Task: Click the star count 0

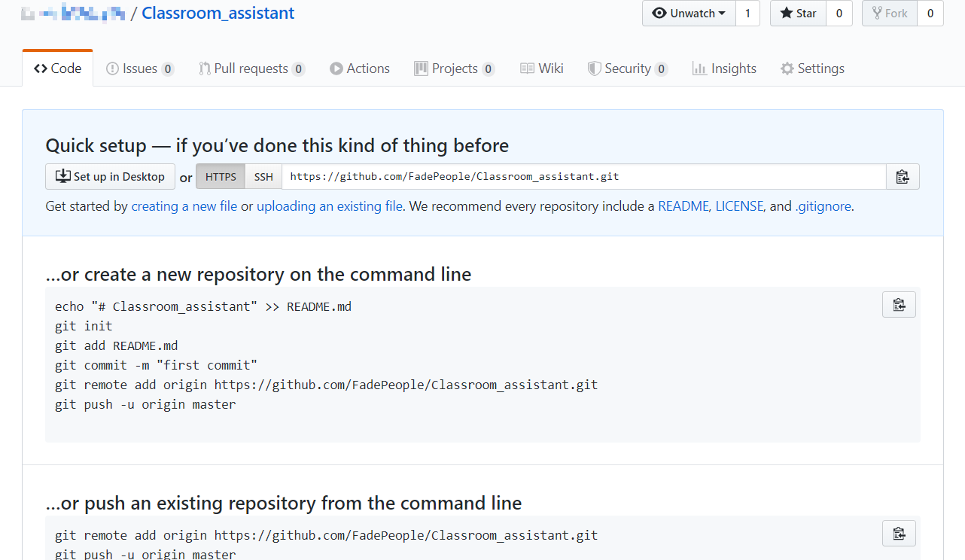Action: pyautogui.click(x=839, y=14)
